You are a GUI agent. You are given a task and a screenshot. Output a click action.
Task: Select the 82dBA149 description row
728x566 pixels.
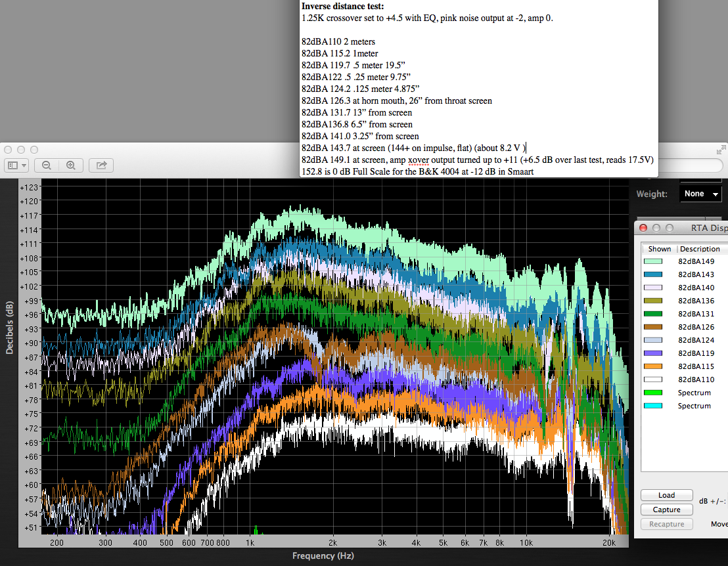(696, 261)
